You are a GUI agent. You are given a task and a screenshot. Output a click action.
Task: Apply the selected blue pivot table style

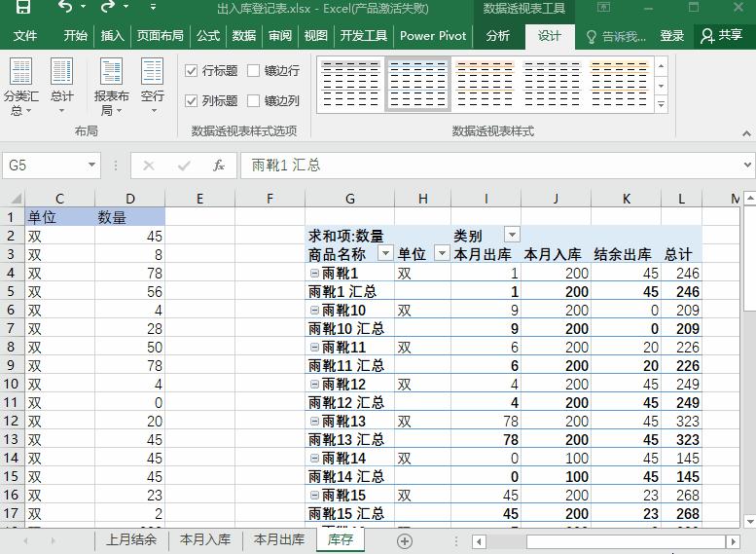[417, 84]
